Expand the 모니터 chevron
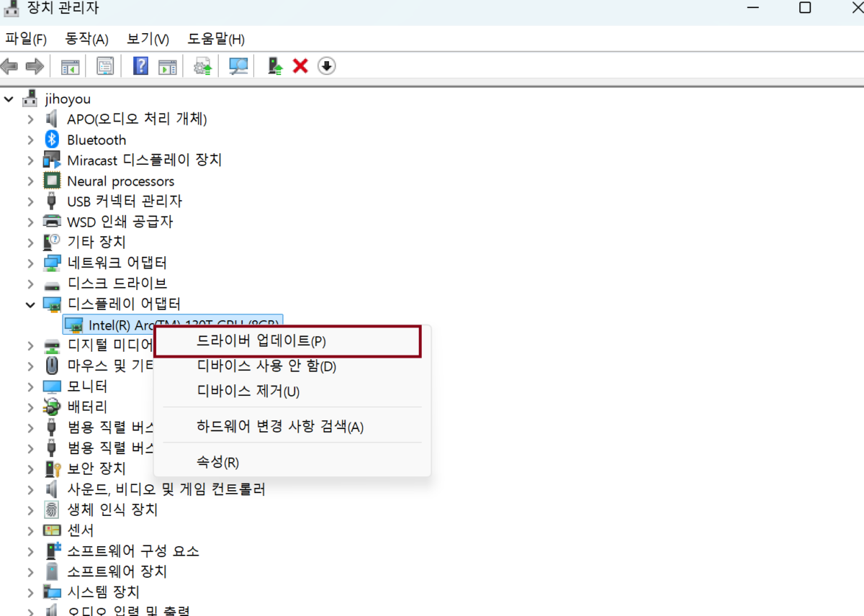The image size is (864, 616). point(30,386)
